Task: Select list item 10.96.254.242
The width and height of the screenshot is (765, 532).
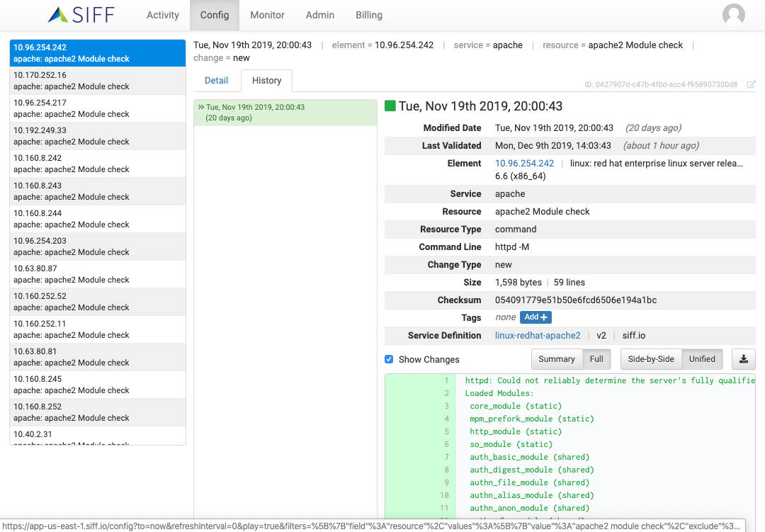Action: (x=98, y=52)
